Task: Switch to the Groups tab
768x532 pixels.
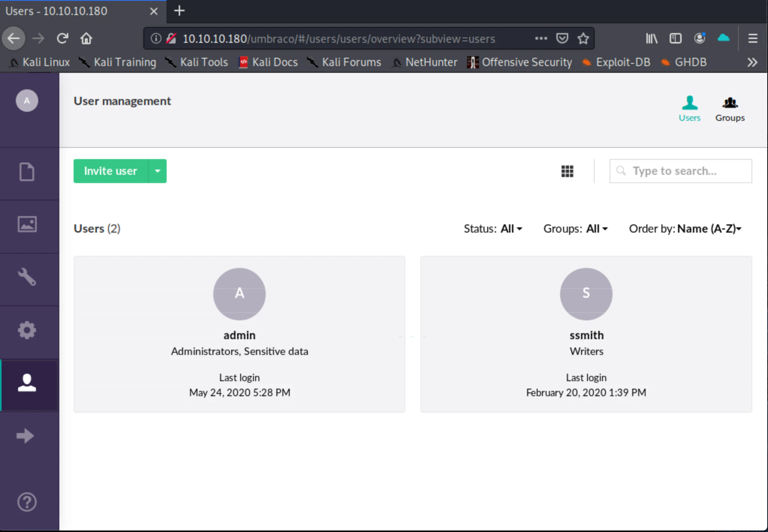Action: pos(730,109)
